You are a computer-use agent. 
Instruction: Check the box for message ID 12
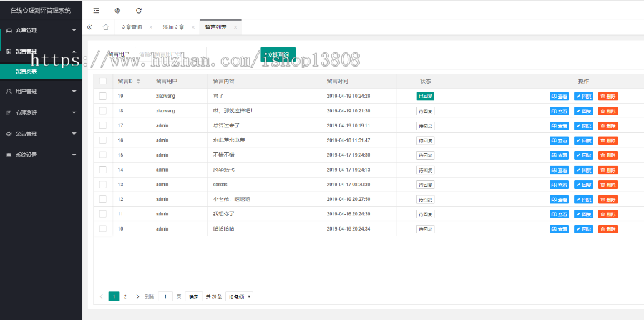[x=103, y=199]
